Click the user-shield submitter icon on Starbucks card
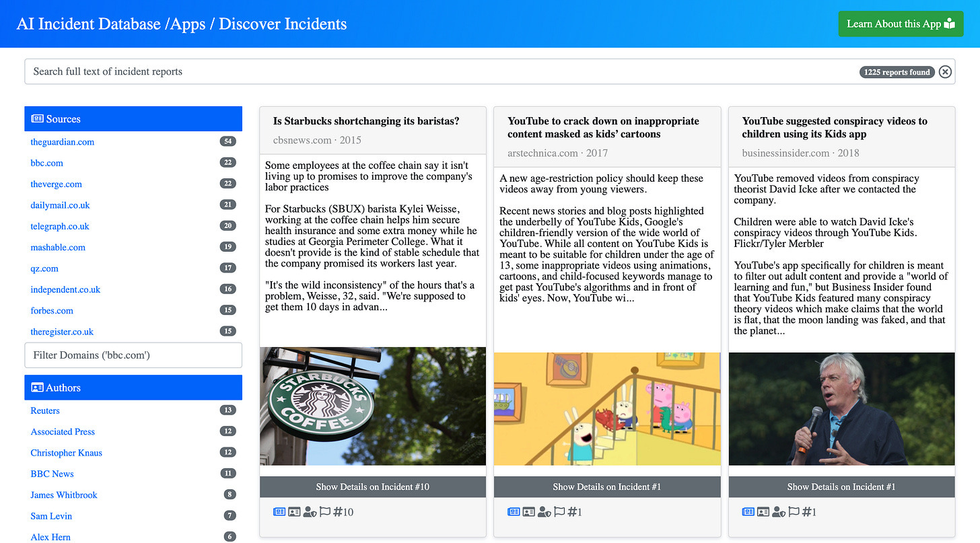The image size is (980, 543). 309,512
